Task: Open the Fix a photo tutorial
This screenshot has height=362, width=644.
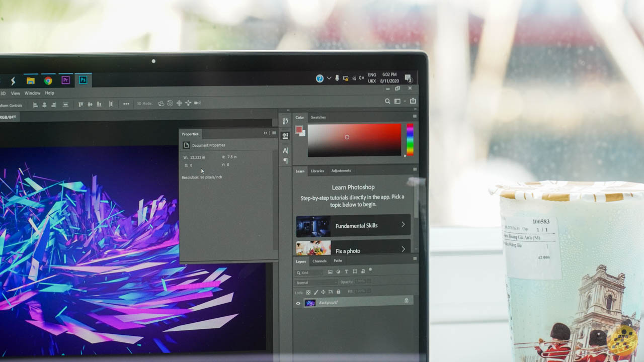Action: click(x=353, y=247)
